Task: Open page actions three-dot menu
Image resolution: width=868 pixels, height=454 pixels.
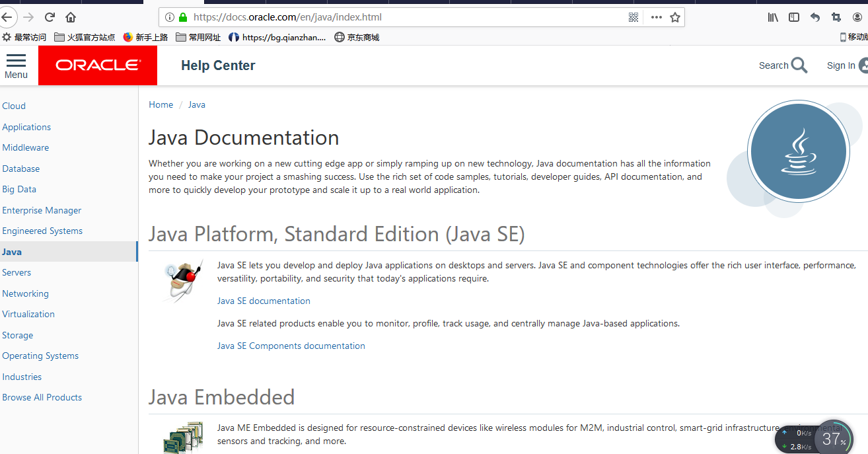Action: point(656,17)
